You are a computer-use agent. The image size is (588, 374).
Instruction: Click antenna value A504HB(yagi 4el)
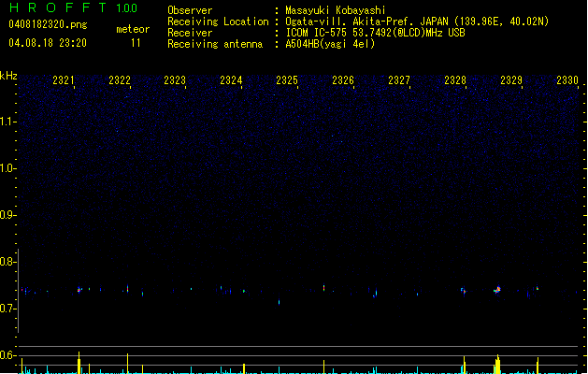point(330,44)
